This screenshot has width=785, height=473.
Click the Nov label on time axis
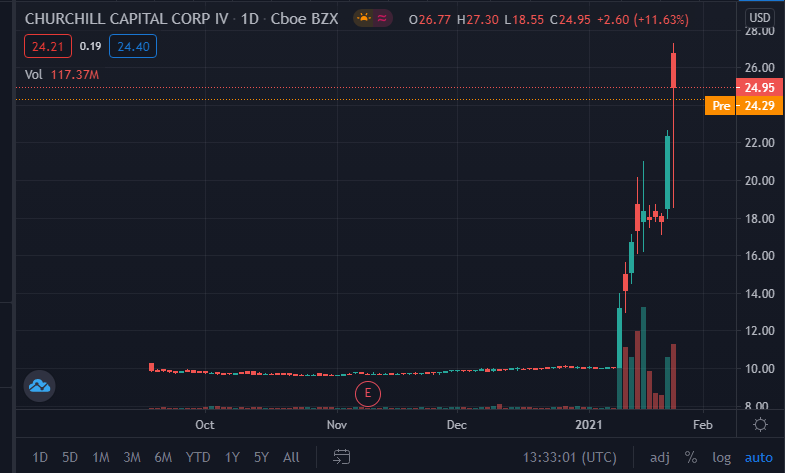(x=337, y=425)
